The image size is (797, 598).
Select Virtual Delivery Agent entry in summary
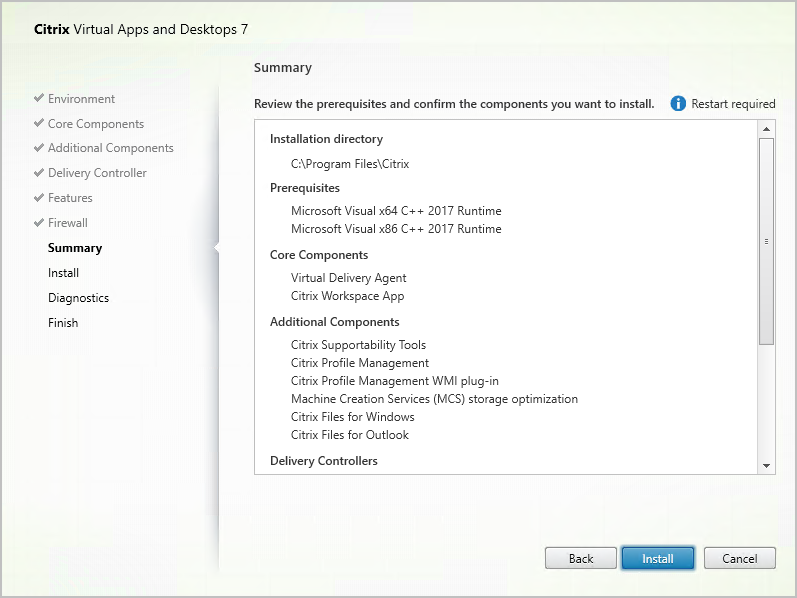348,278
